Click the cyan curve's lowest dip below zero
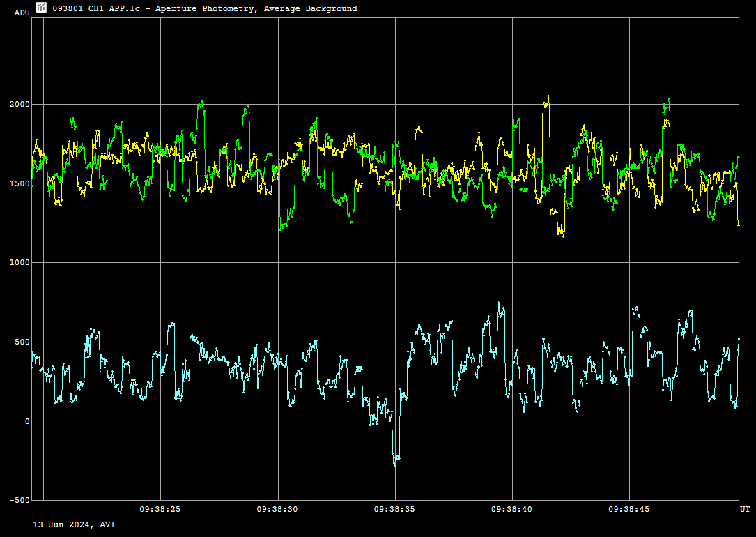 (x=394, y=464)
